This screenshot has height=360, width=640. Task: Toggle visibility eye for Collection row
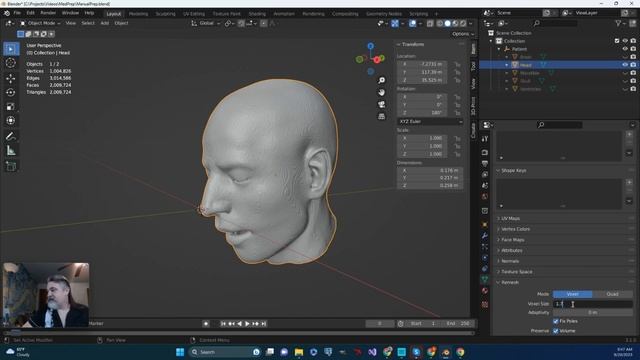625,41
